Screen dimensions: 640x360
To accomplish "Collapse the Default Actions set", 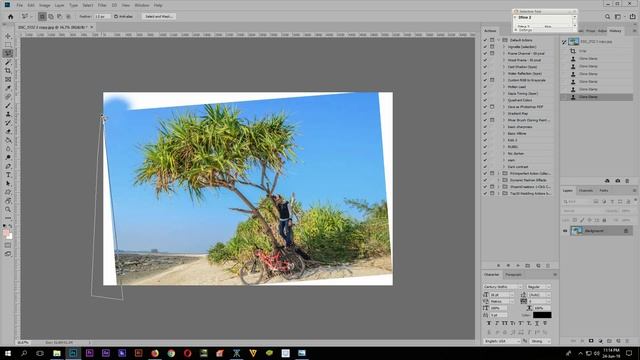I will click(x=499, y=40).
